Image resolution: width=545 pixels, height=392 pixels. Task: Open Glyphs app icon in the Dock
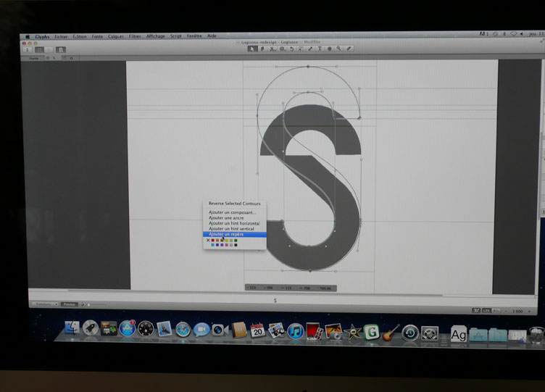(371, 332)
